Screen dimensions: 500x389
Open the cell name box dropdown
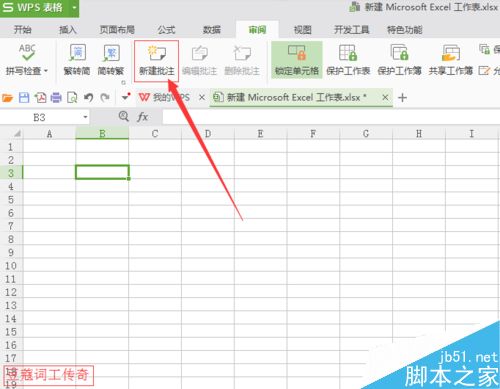pyautogui.click(x=85, y=117)
